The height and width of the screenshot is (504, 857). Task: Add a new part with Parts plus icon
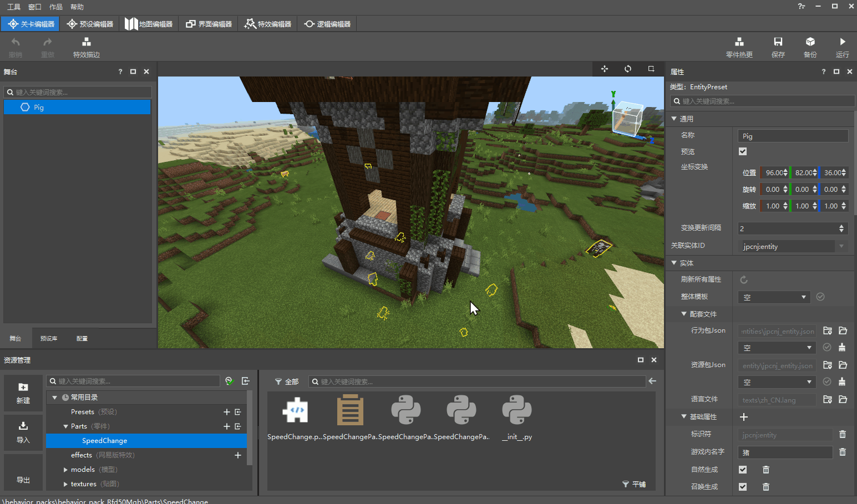point(226,426)
